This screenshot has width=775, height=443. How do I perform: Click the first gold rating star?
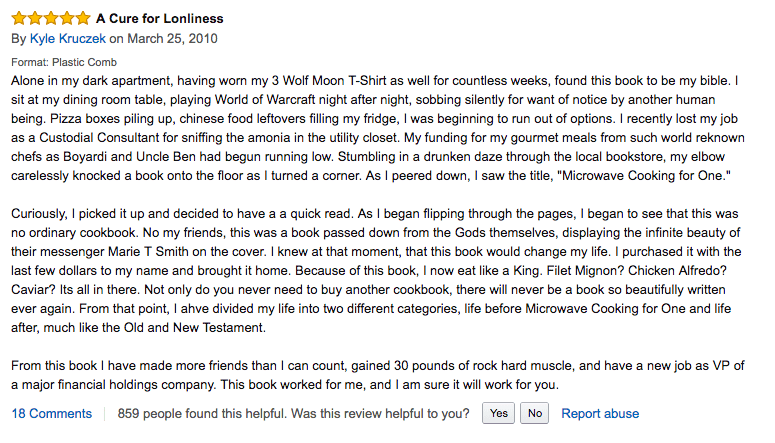coord(19,18)
